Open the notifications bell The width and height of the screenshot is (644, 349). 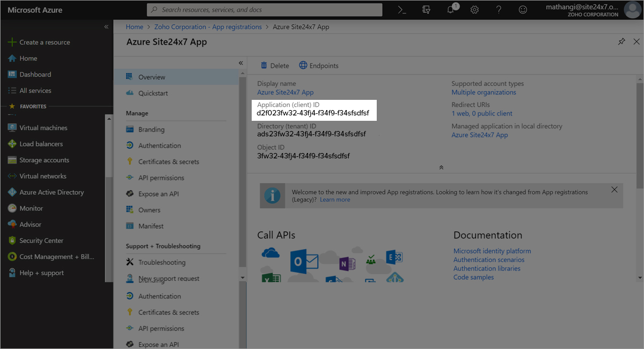pos(451,10)
